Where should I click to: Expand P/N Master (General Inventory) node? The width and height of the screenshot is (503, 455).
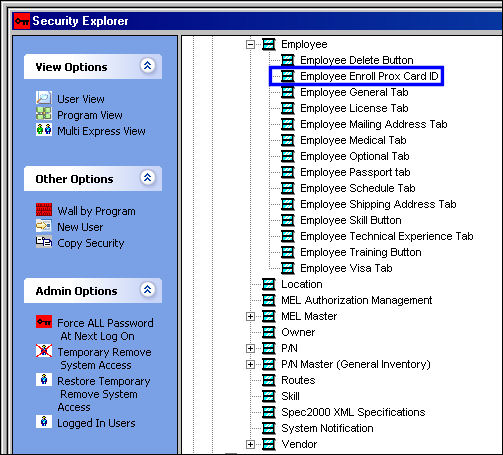coord(250,364)
